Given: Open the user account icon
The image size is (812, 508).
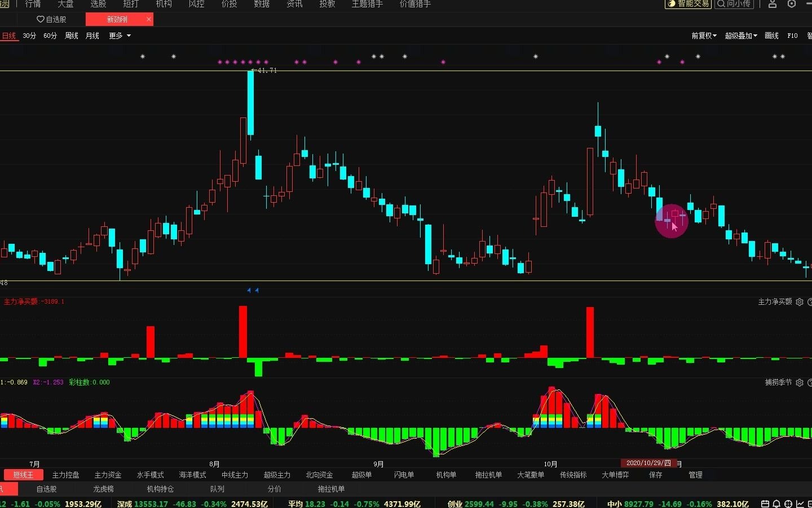Looking at the screenshot, I should click(x=773, y=4).
